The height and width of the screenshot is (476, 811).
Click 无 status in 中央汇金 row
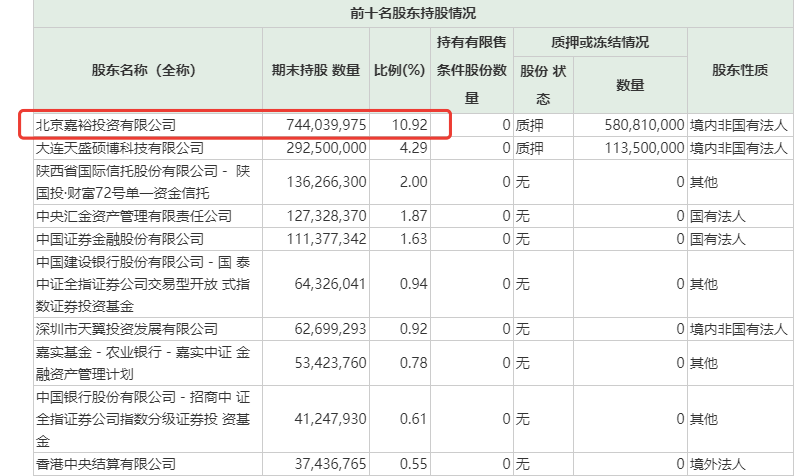pos(522,216)
